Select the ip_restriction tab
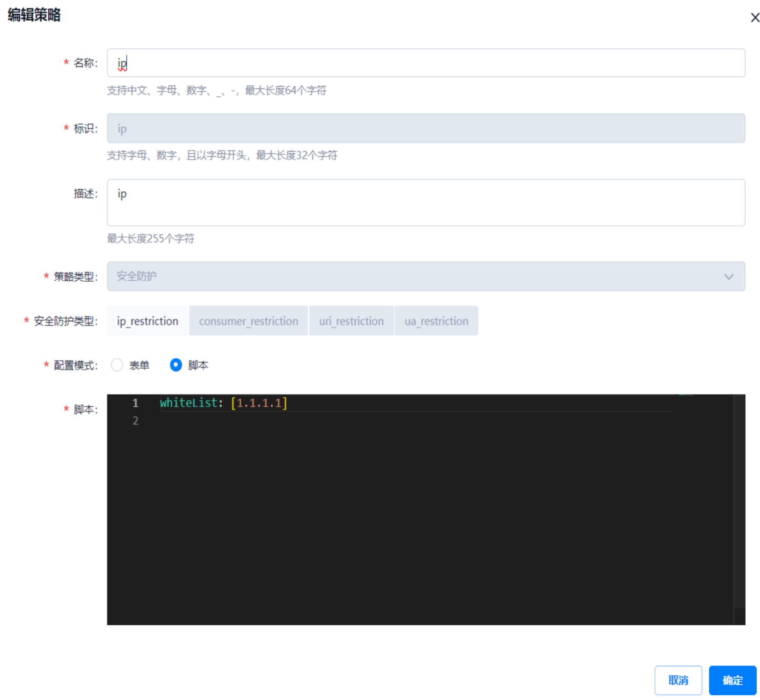 coord(148,320)
